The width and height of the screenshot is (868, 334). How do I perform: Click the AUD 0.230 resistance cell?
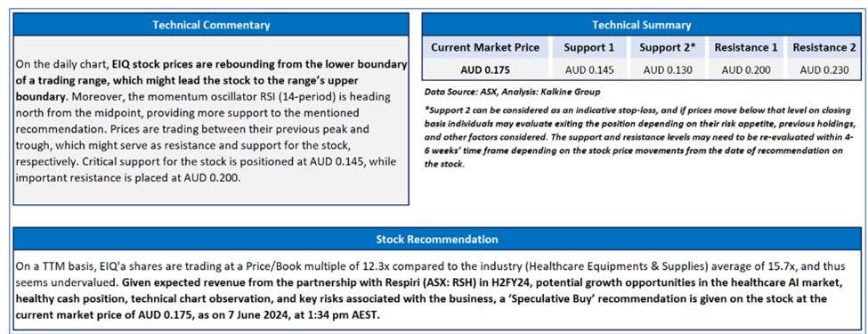(x=823, y=70)
